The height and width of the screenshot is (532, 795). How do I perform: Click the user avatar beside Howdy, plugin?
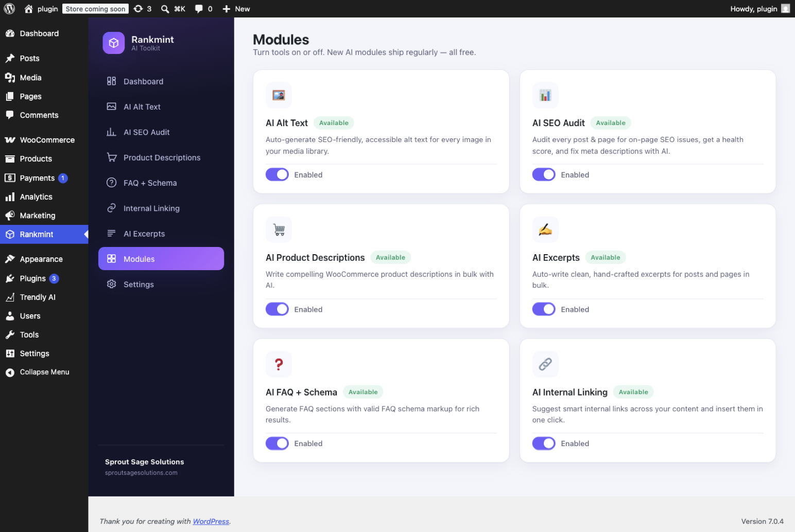click(785, 9)
